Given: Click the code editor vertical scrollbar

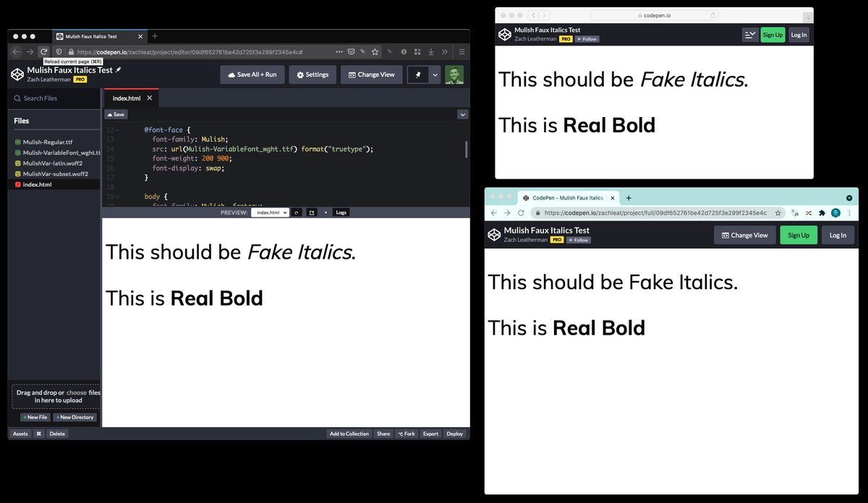Looking at the screenshot, I should 466,149.
